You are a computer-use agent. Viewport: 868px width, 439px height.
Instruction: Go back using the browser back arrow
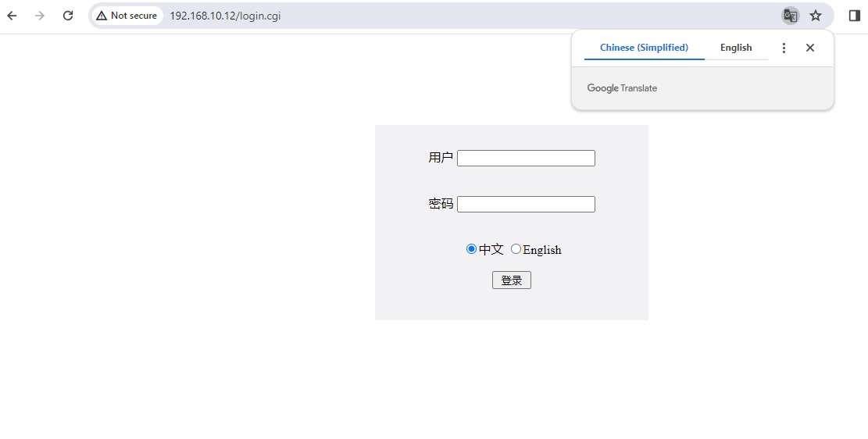[12, 16]
